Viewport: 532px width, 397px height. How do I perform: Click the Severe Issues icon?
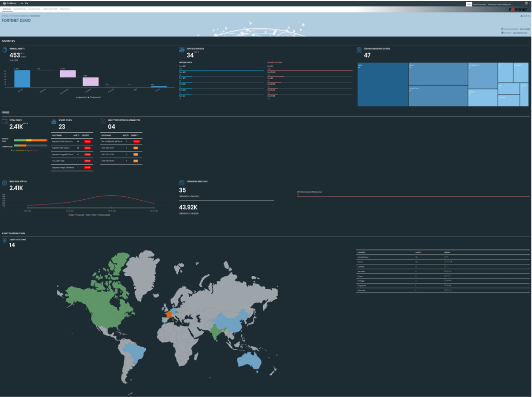tap(54, 122)
